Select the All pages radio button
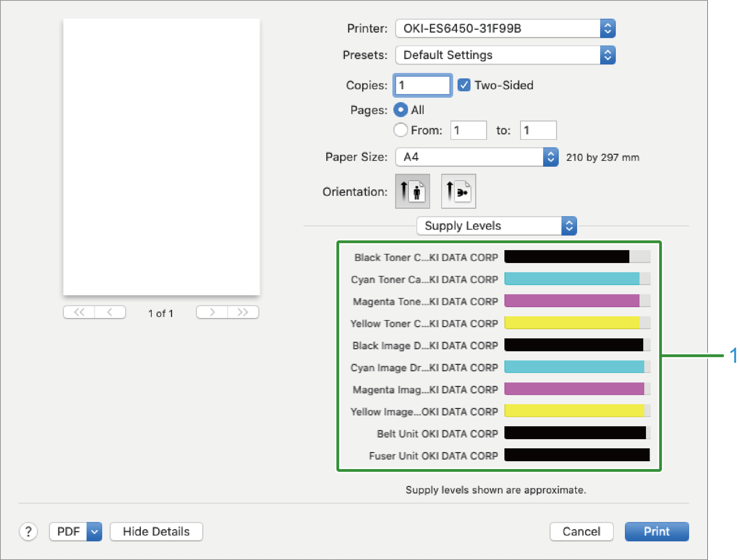Screen dimensions: 740x560 click(x=401, y=110)
